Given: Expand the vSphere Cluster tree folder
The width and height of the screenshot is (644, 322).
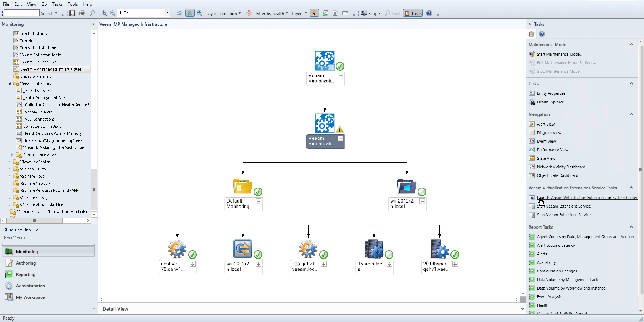Looking at the screenshot, I should pyautogui.click(x=10, y=169).
